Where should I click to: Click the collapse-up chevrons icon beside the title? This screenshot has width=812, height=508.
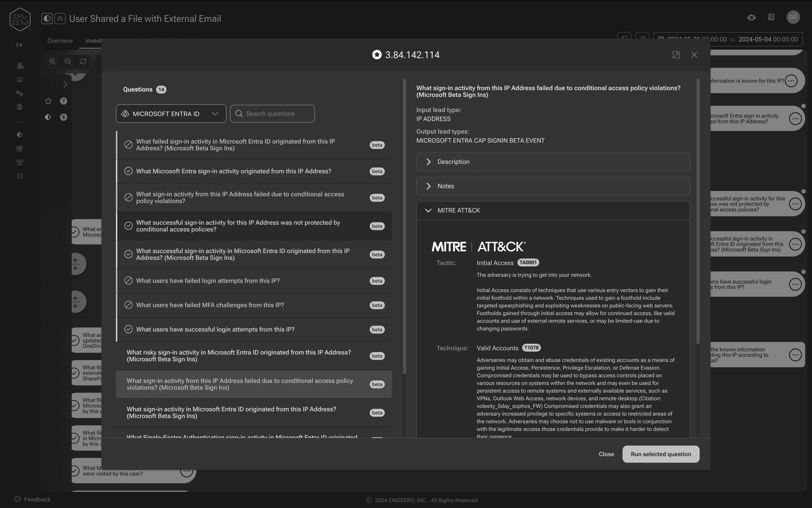[x=60, y=18]
